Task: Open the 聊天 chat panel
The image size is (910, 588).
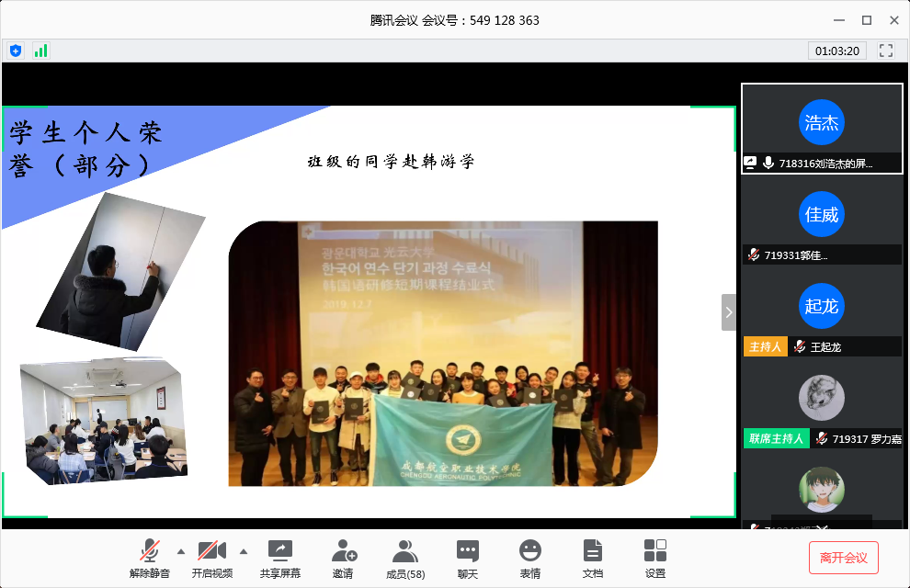Action: pyautogui.click(x=468, y=558)
